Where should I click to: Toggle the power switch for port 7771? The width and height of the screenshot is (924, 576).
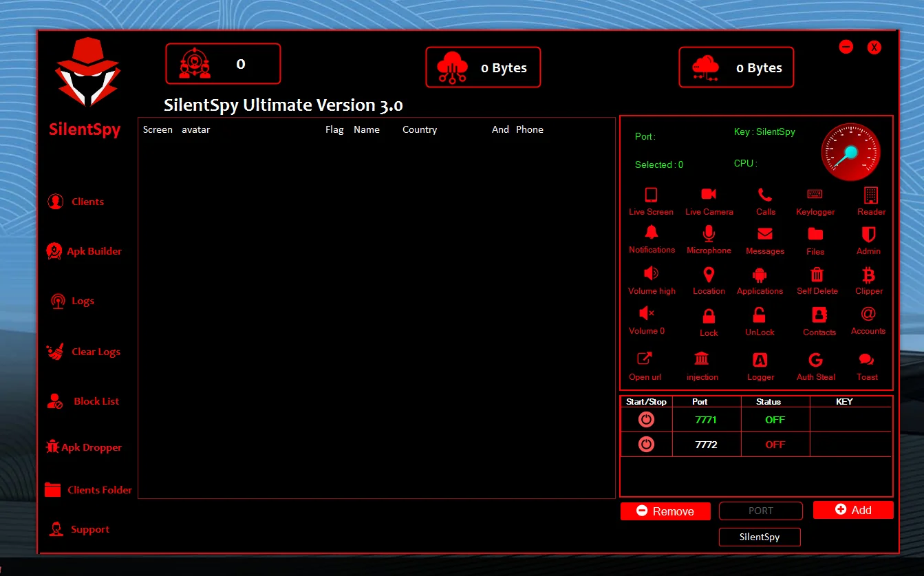coord(645,418)
